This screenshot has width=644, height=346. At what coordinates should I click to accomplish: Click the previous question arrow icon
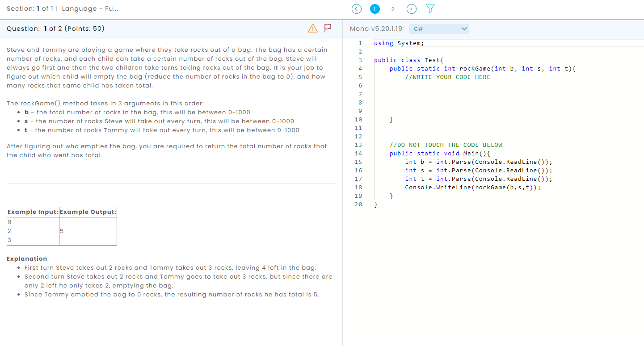[356, 8]
